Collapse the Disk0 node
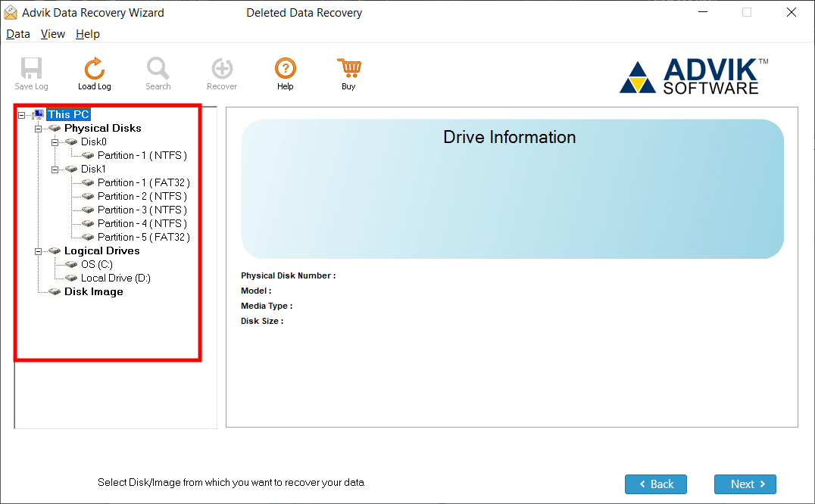This screenshot has height=504, width=815. (x=55, y=142)
